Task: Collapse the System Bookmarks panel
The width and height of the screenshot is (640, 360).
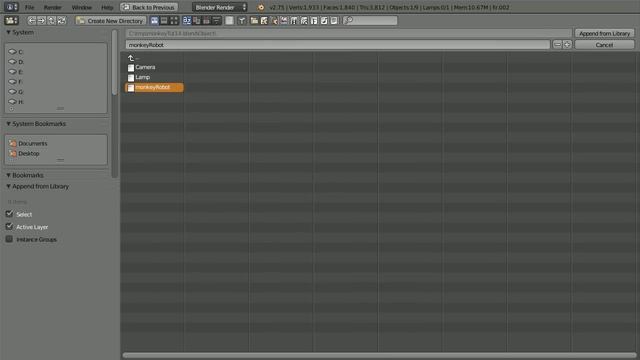Action: click(8, 124)
